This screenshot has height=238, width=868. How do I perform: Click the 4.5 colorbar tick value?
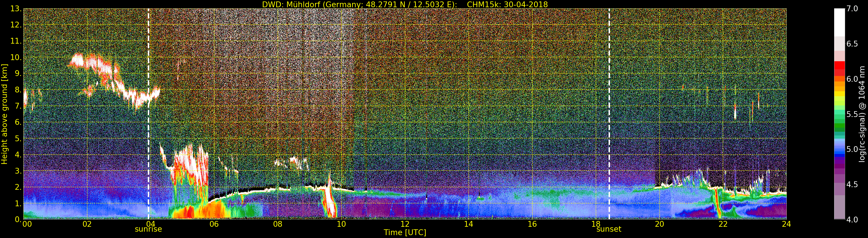point(852,185)
